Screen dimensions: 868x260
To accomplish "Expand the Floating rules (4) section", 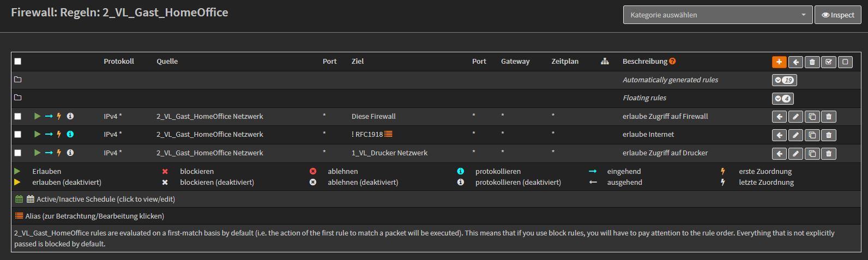I will [782, 99].
